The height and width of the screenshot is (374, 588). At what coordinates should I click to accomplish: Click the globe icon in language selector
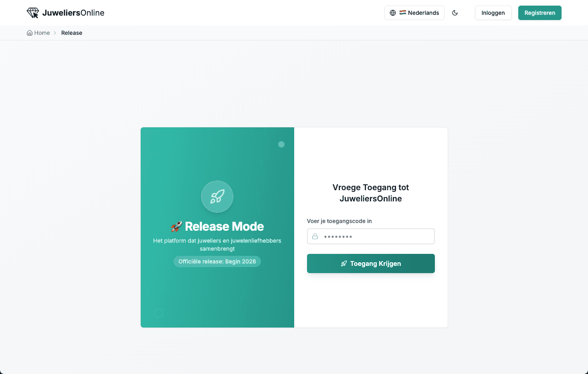[x=393, y=13]
